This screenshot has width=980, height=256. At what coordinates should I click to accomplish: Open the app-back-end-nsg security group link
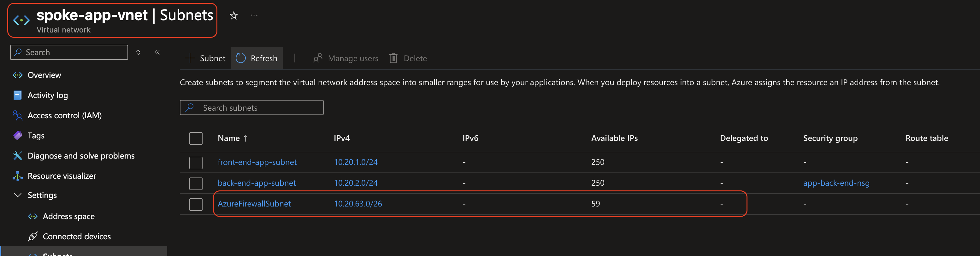[836, 183]
